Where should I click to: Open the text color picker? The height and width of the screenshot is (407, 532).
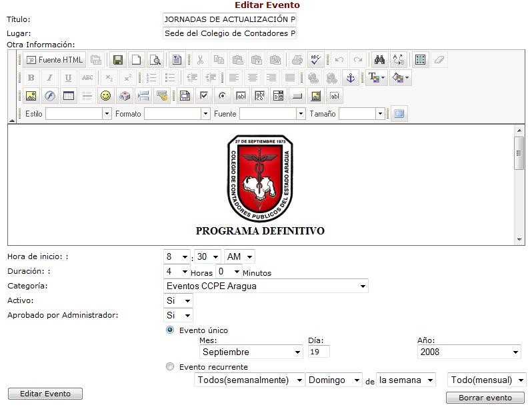[x=376, y=78]
